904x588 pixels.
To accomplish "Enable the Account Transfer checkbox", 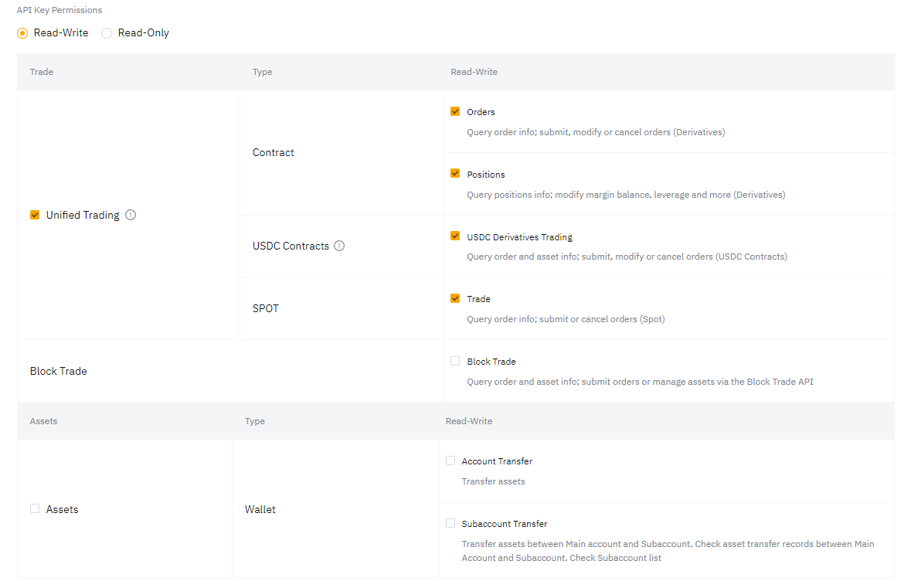I will 450,461.
